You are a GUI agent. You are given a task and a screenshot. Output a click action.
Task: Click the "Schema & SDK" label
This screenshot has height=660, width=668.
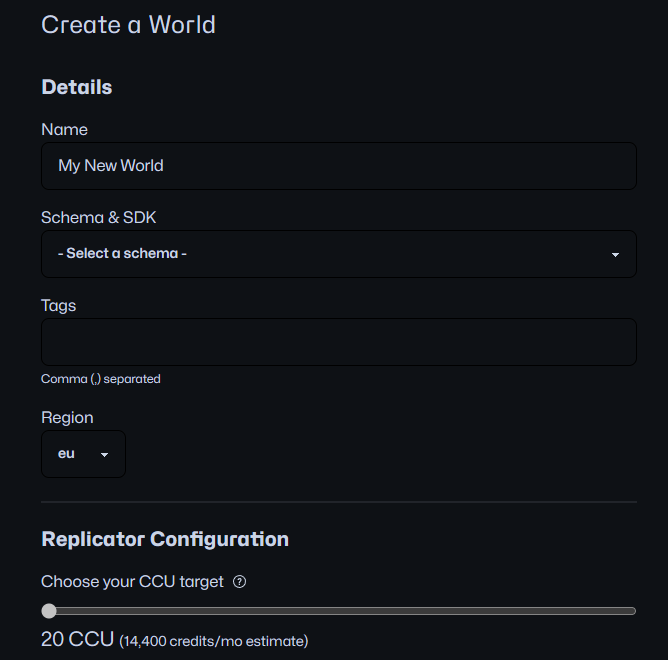coord(98,218)
